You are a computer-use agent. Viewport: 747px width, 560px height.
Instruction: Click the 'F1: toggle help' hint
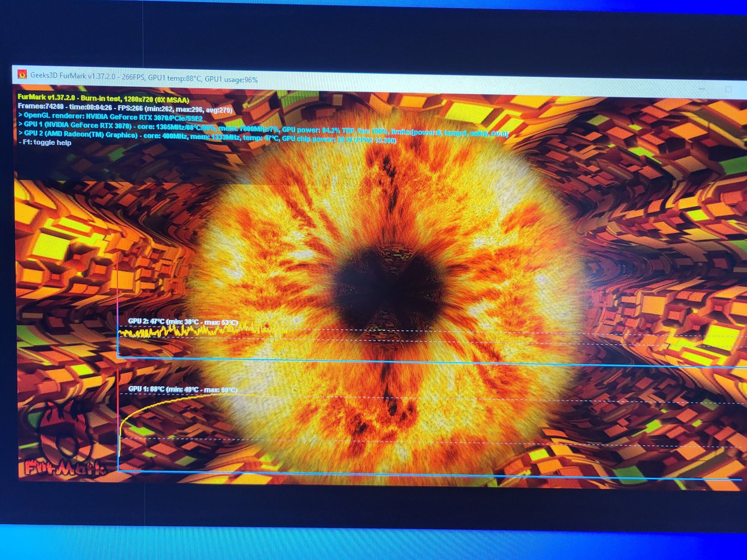coord(45,142)
